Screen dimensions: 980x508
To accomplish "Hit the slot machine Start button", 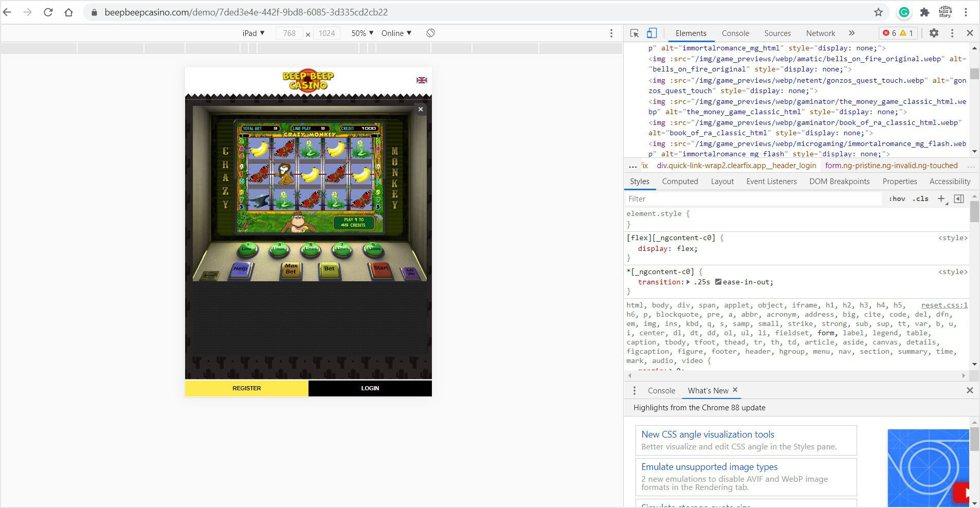I will point(380,270).
